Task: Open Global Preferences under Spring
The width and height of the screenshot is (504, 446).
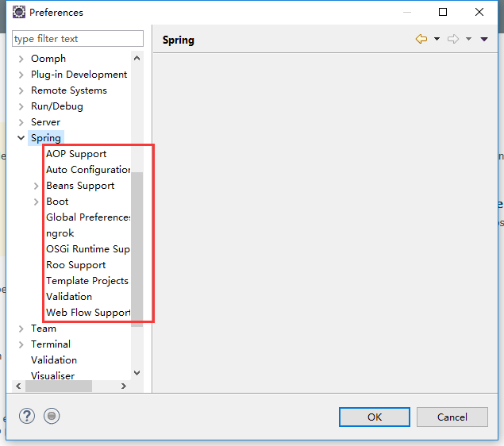Action: [88, 217]
